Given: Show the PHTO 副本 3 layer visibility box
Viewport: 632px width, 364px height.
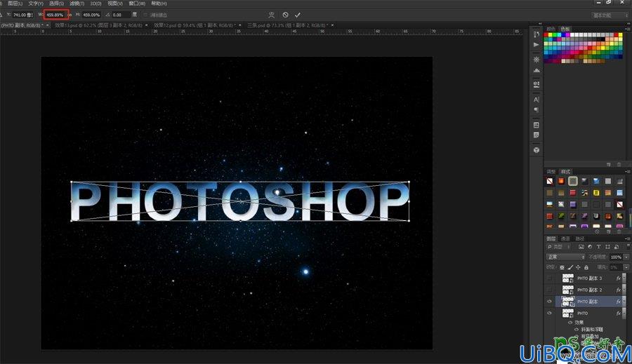Looking at the screenshot, I should coord(550,278).
